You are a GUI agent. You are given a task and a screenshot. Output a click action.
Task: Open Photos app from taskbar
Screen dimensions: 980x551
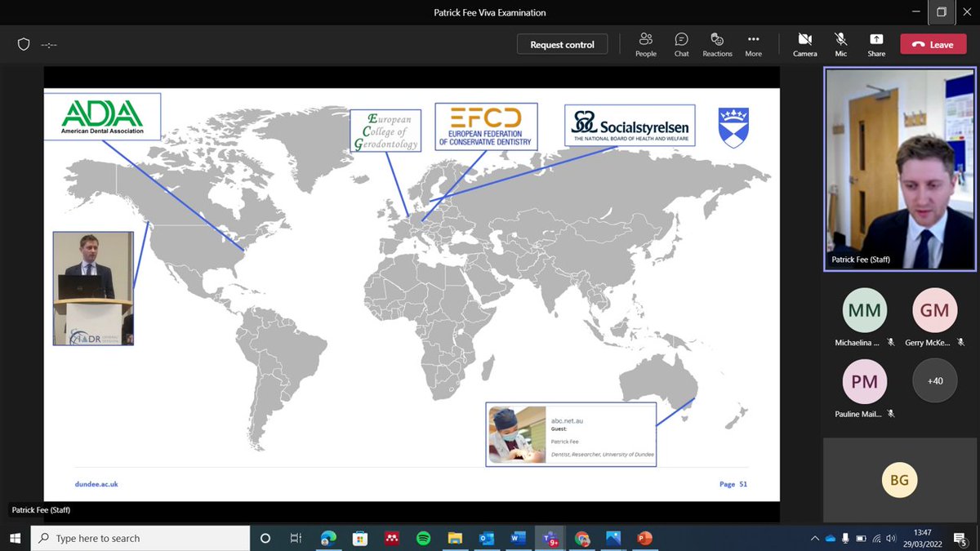coord(613,538)
